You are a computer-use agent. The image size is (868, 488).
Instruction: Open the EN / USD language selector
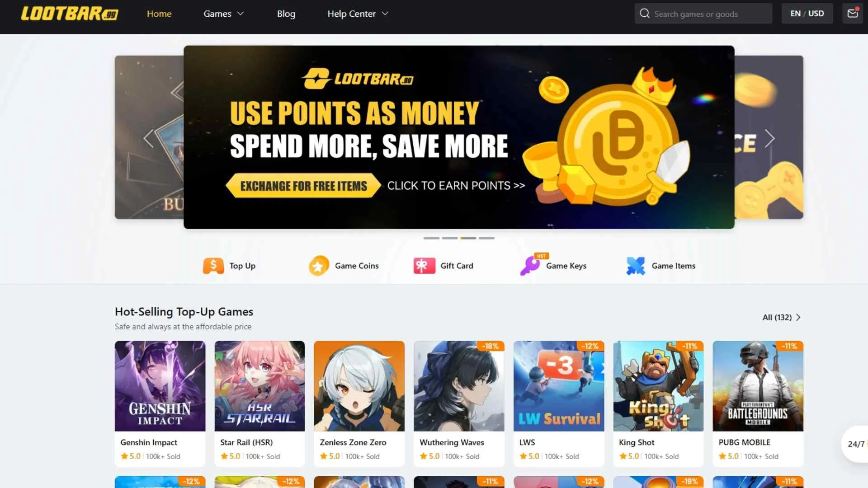807,14
